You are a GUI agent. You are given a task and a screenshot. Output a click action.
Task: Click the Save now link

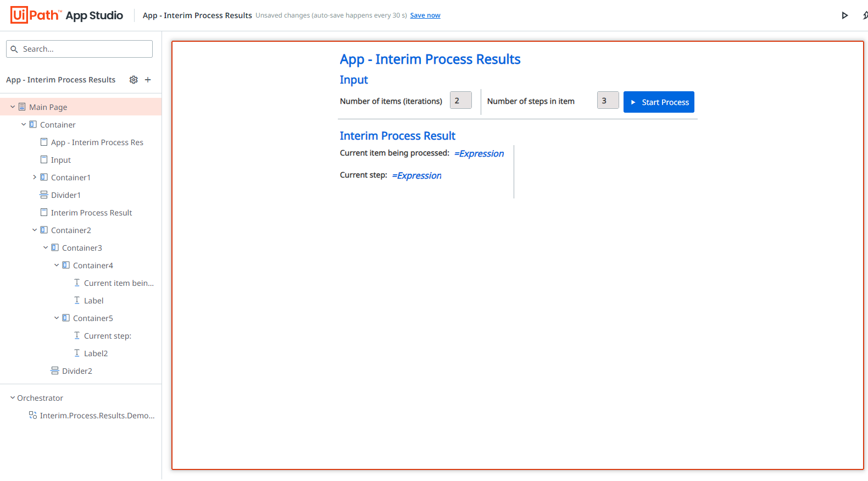(x=425, y=15)
